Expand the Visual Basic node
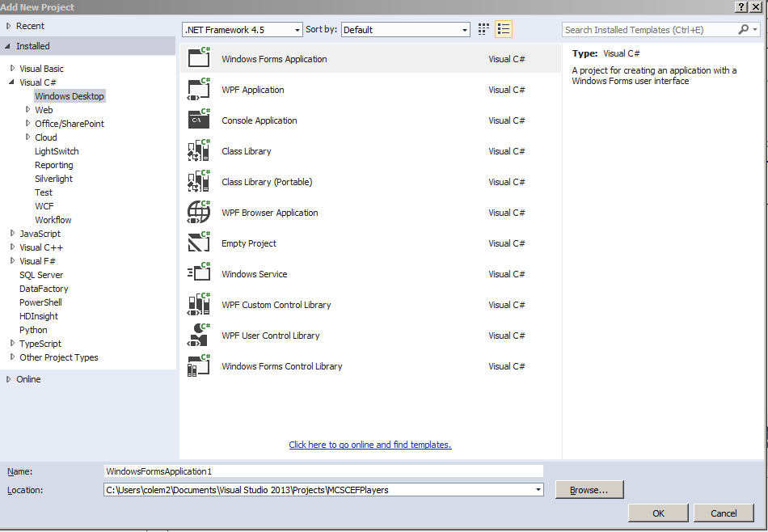 (x=12, y=68)
